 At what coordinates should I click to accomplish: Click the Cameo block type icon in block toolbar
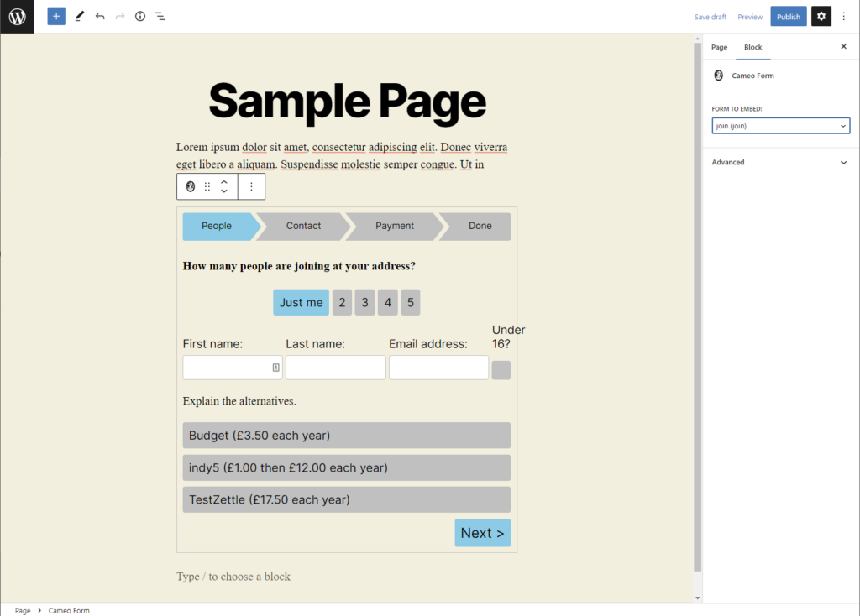(191, 187)
